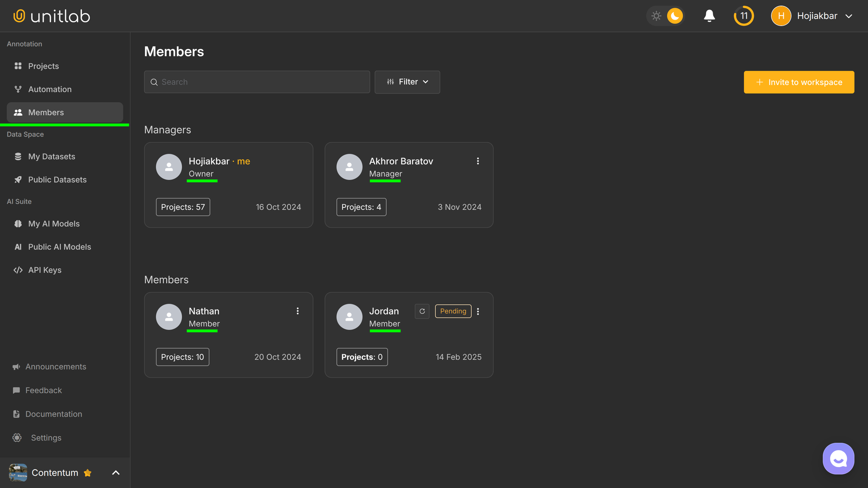Open Documentation link
Image resolution: width=868 pixels, height=488 pixels.
tap(54, 414)
